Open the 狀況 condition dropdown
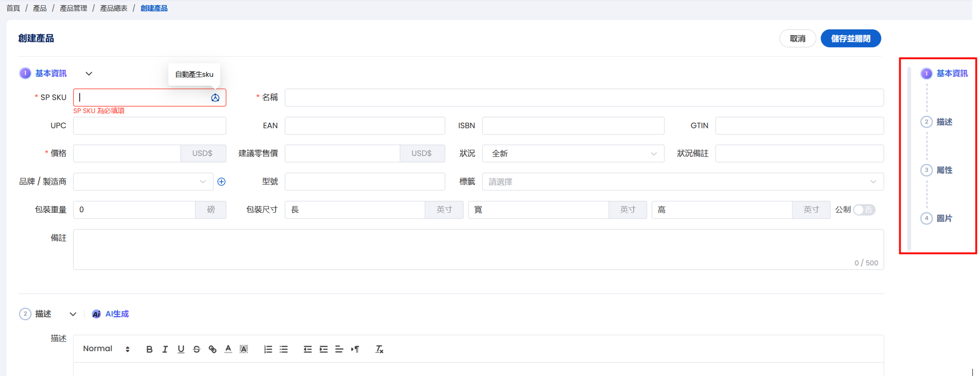 click(x=573, y=154)
